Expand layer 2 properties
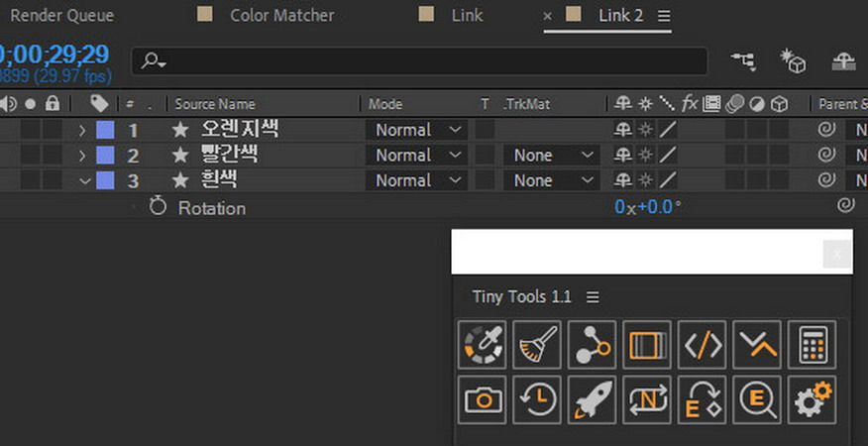 pyautogui.click(x=82, y=156)
